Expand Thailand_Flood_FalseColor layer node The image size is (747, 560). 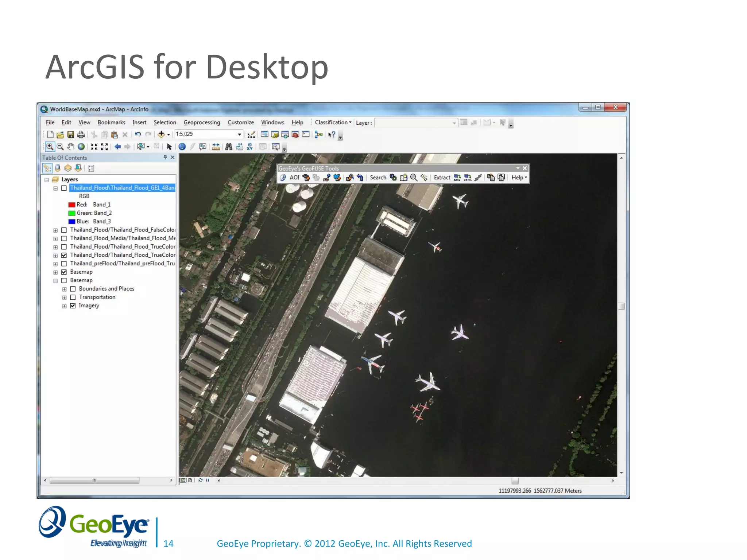(55, 230)
